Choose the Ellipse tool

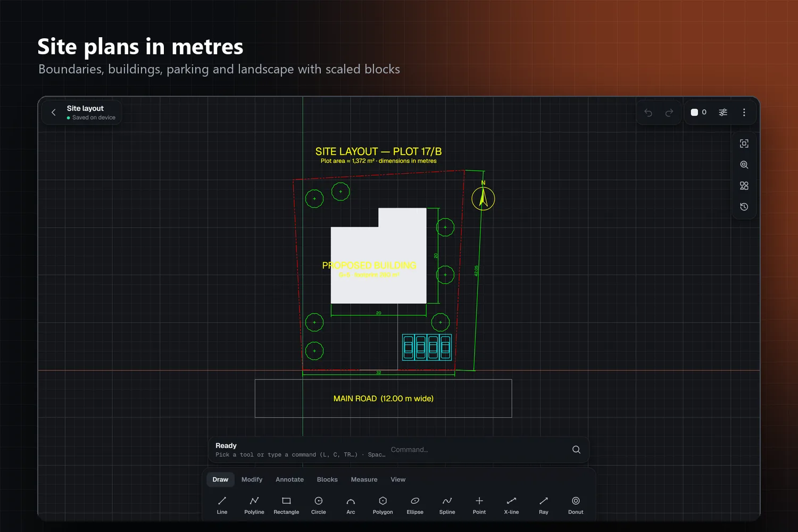[415, 505]
